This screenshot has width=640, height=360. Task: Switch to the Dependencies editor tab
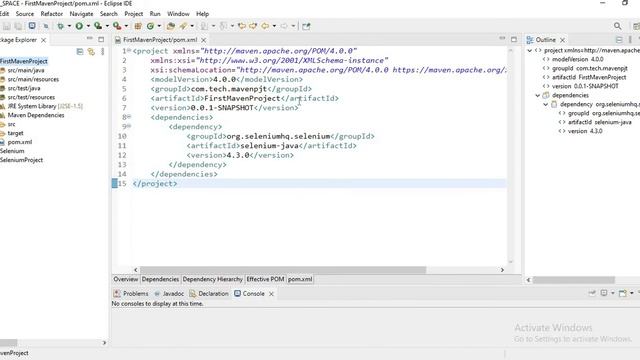coord(160,279)
